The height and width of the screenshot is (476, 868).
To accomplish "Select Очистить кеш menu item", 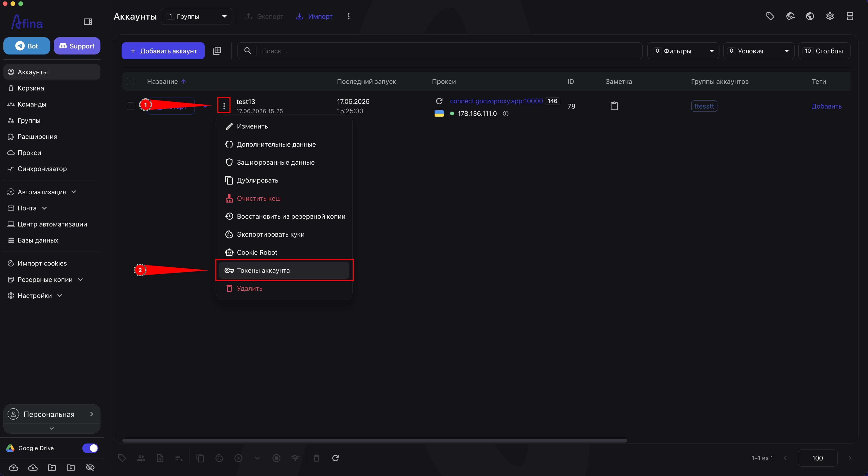I will pos(284,198).
